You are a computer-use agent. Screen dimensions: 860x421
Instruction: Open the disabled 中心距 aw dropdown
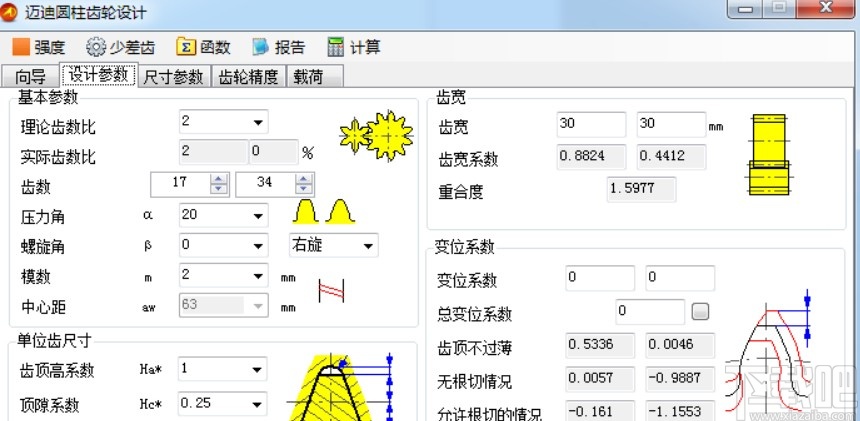[258, 305]
